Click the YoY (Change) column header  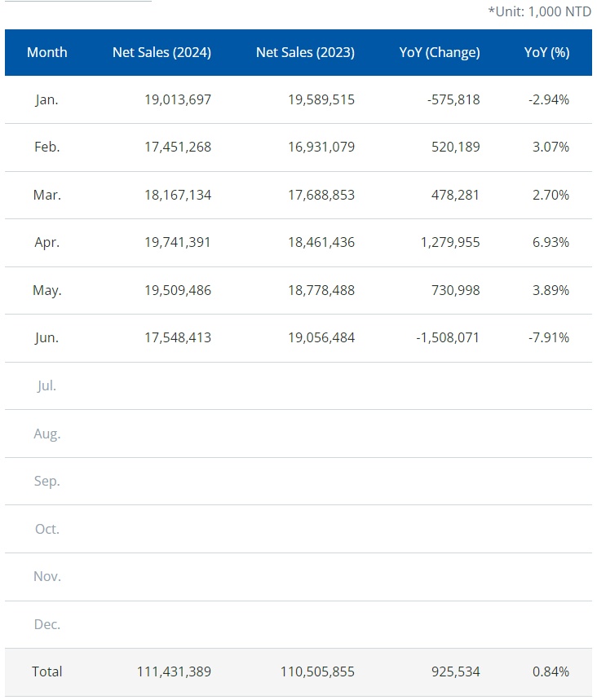[440, 52]
